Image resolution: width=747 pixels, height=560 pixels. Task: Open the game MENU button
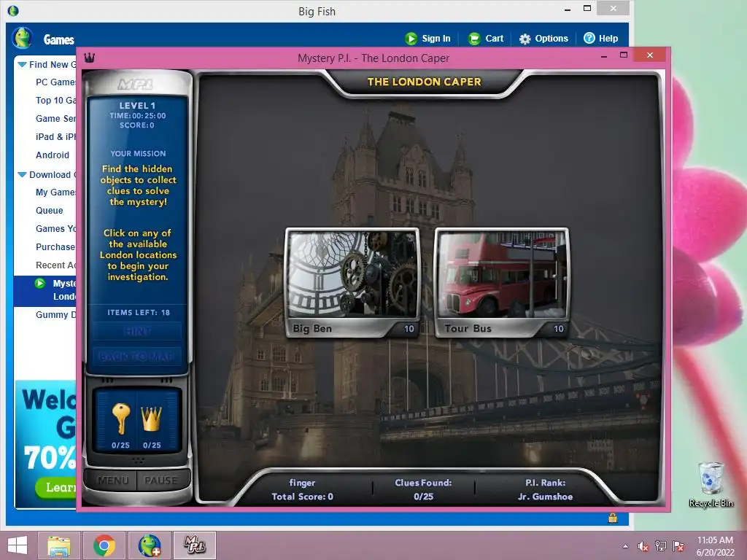(x=113, y=481)
